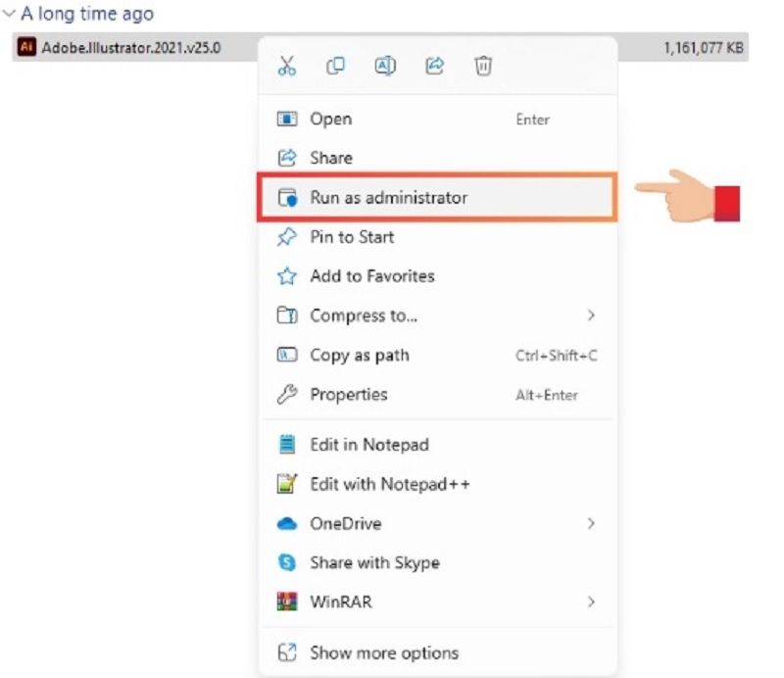Collapse the 'A long time ago' group

coord(10,16)
